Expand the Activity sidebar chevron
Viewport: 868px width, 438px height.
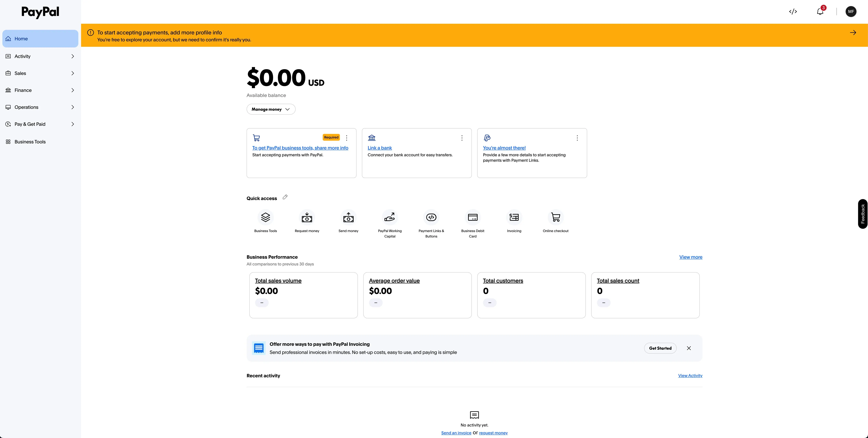tap(72, 56)
